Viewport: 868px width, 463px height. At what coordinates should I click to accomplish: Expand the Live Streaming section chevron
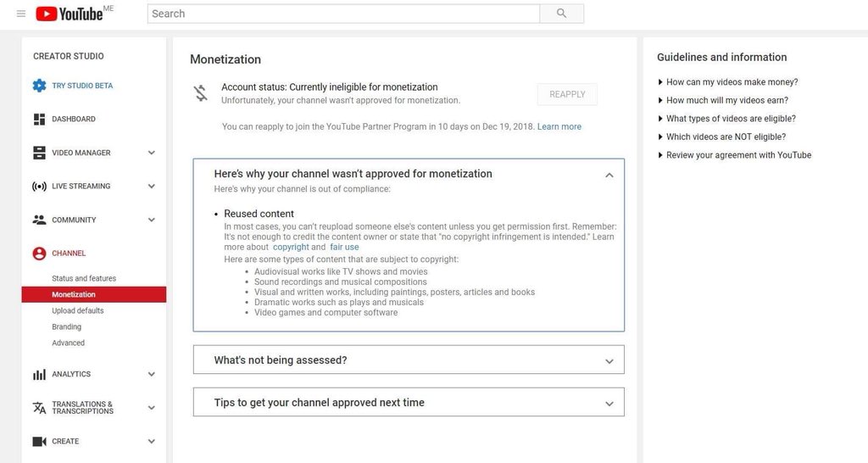[x=151, y=186]
